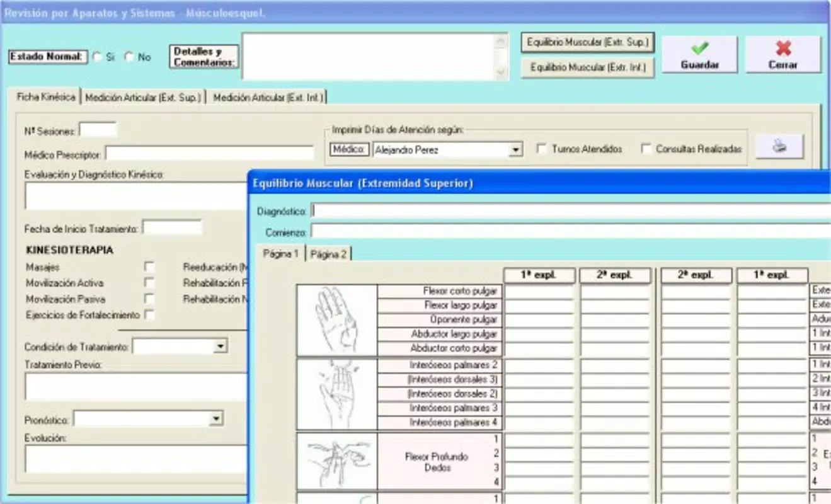Click the Diagnóstico input field
The width and height of the screenshot is (831, 504).
pos(571,210)
